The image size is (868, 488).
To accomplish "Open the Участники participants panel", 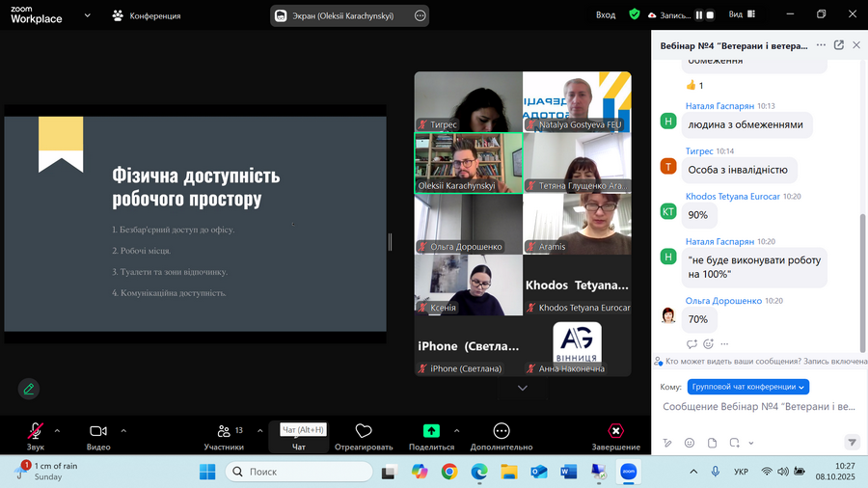I will (224, 431).
